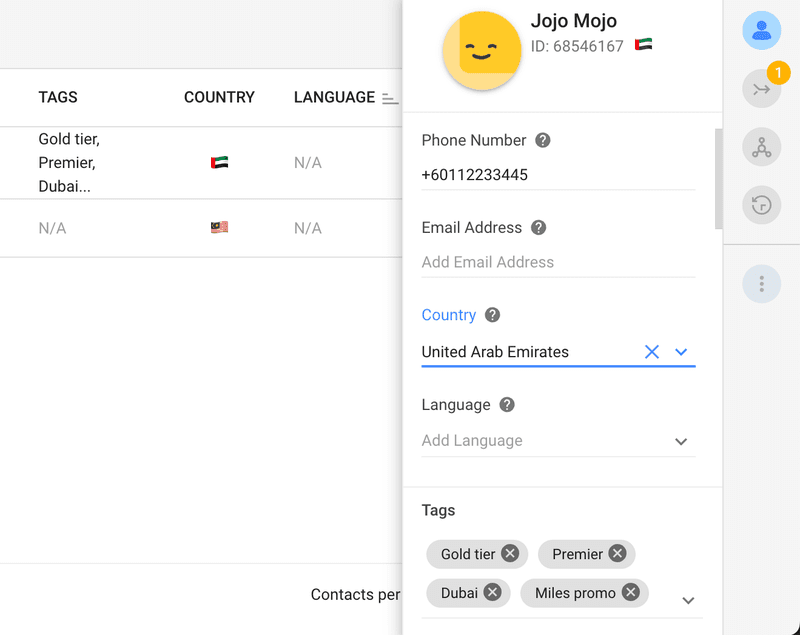Click the Dubai tag chip
Image resolution: width=800 pixels, height=635 pixels.
pos(468,593)
